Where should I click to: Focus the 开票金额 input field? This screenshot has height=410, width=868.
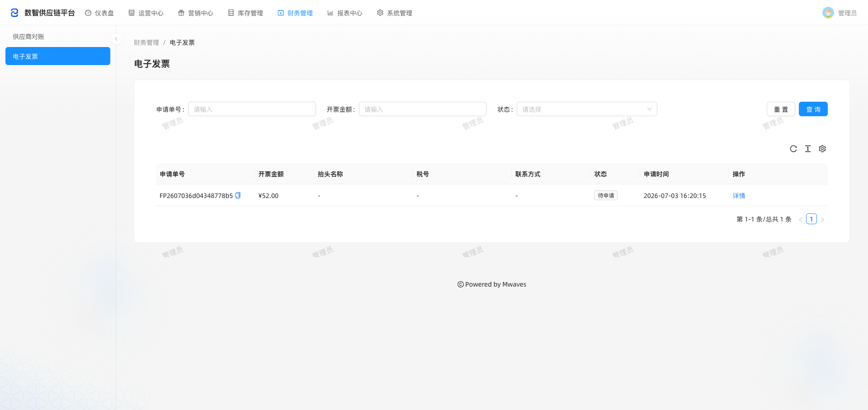(423, 109)
